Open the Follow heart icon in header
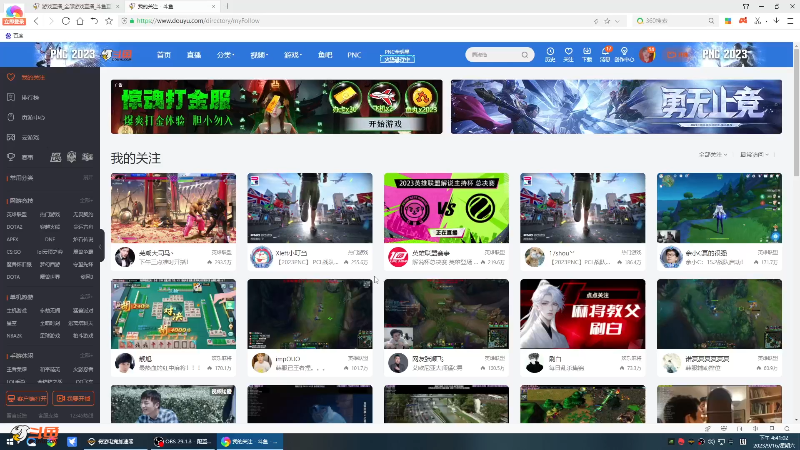The image size is (800, 450). click(x=568, y=54)
